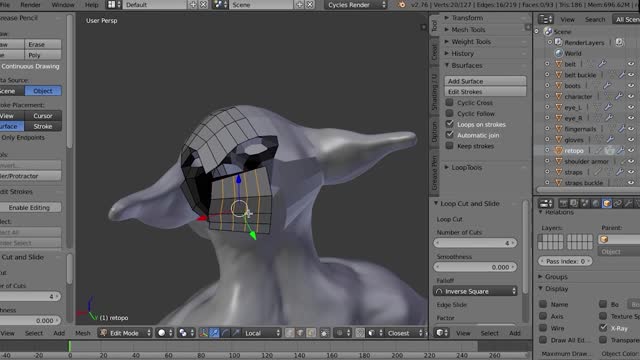The image size is (640, 360).
Task: Enable Keep strokes checkbox
Action: [449, 146]
